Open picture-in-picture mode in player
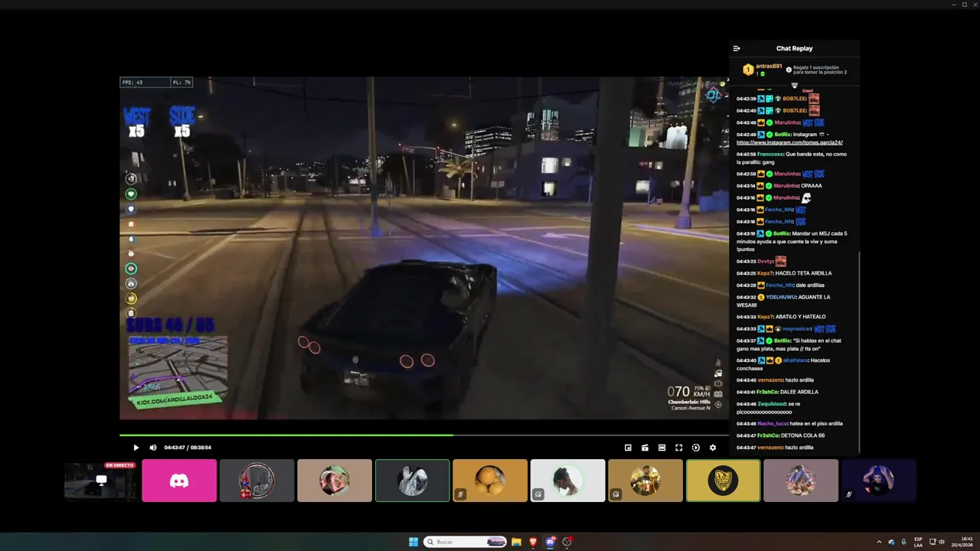The height and width of the screenshot is (551, 980). pyautogui.click(x=628, y=448)
